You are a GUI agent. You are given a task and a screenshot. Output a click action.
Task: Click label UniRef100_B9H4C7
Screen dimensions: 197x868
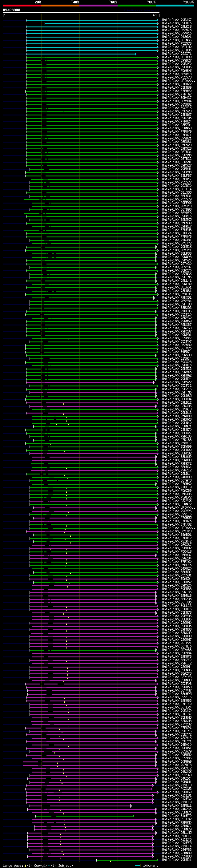(x=177, y=98)
